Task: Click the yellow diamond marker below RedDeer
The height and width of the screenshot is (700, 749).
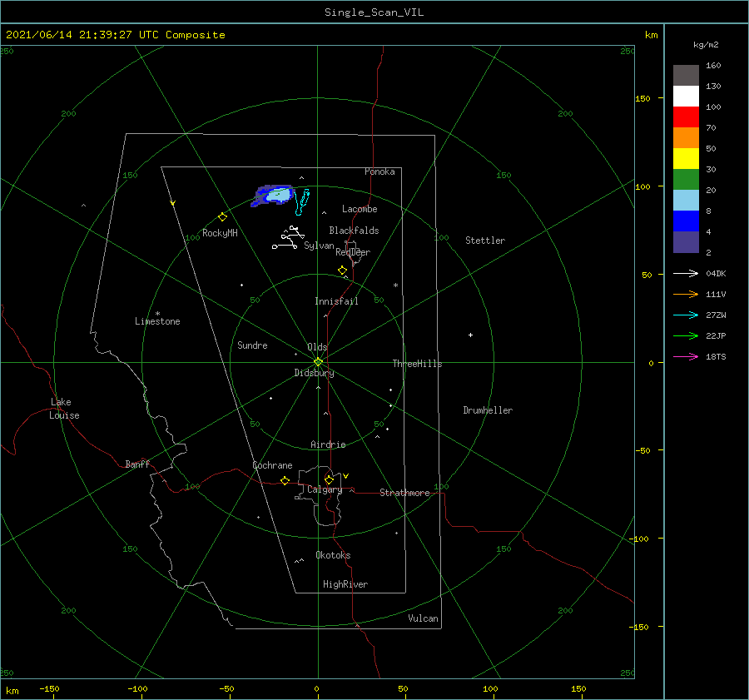Action: point(342,271)
